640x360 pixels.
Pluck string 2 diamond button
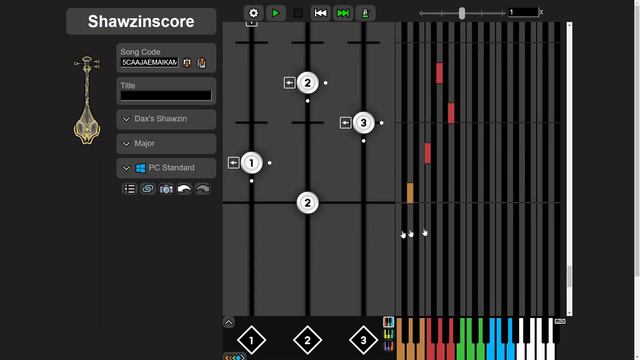tap(307, 340)
